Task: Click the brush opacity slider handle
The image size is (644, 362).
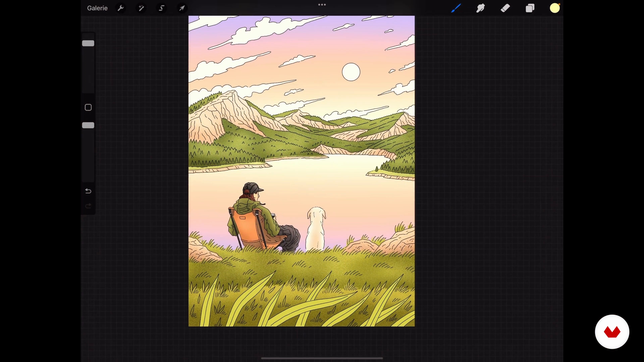Action: click(x=88, y=125)
